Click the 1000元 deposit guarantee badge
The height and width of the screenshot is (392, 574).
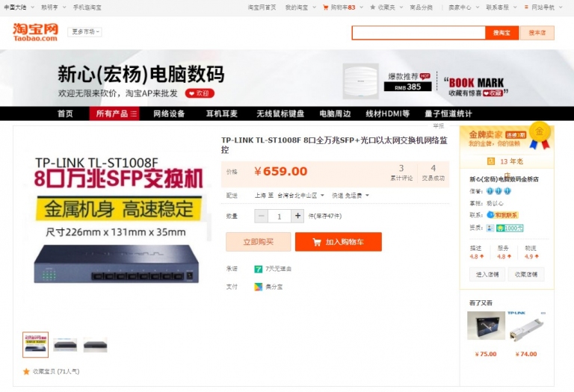coord(510,228)
